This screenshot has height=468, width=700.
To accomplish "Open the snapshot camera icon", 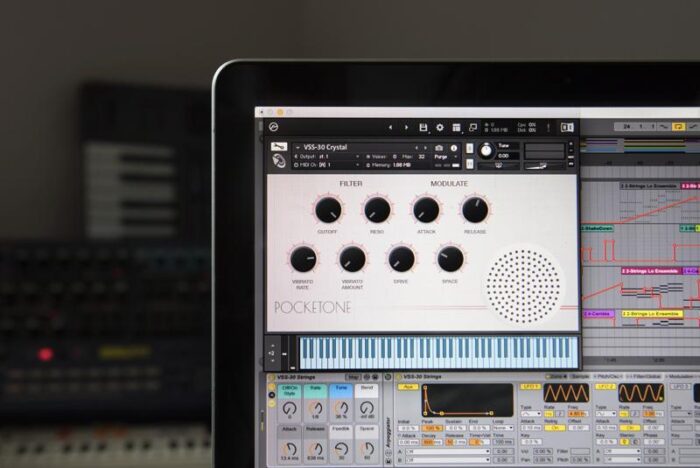I will [439, 148].
